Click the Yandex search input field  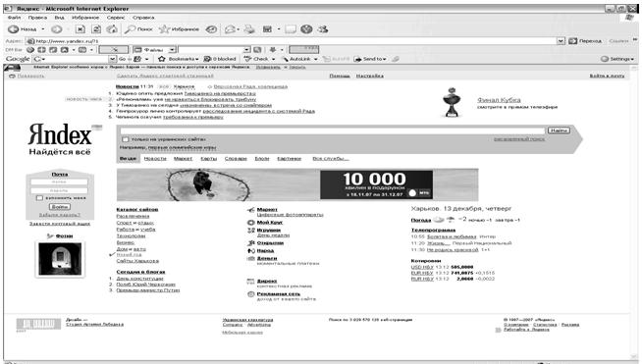click(x=332, y=130)
